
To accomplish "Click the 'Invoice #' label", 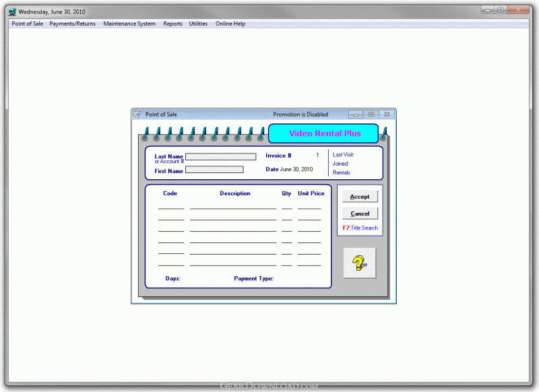I will 278,156.
